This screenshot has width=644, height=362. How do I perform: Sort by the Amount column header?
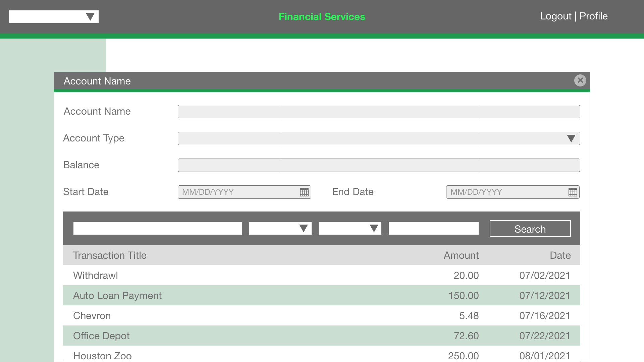point(461,255)
